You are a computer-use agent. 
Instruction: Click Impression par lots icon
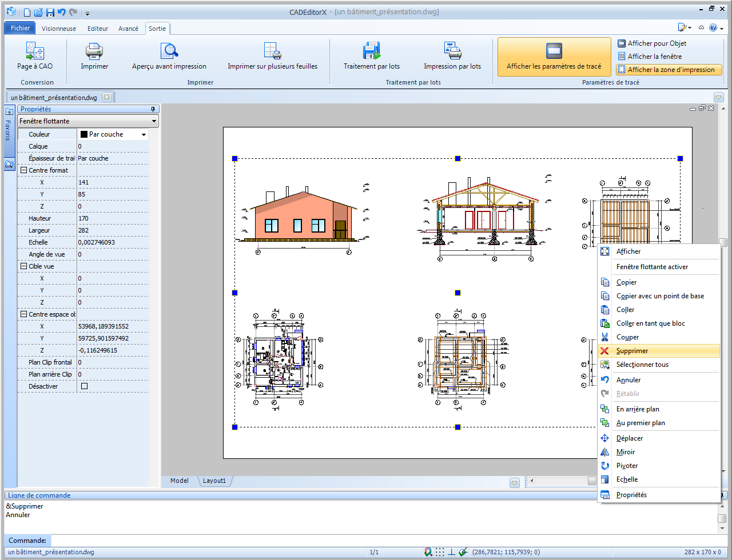click(x=452, y=52)
